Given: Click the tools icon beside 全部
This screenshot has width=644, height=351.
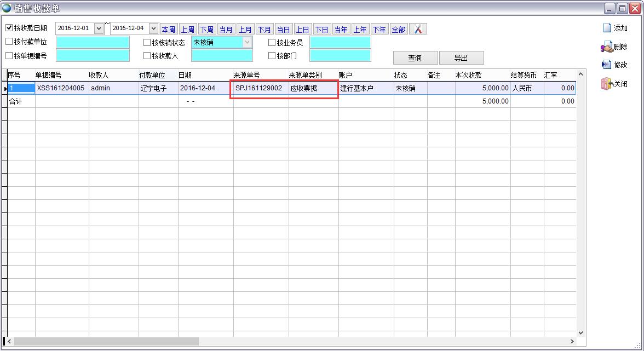Looking at the screenshot, I should tap(418, 29).
